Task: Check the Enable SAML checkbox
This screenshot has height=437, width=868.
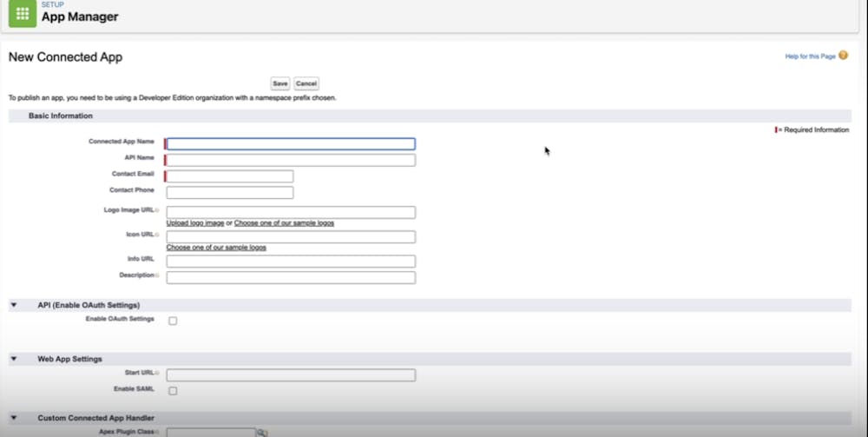Action: [173, 391]
